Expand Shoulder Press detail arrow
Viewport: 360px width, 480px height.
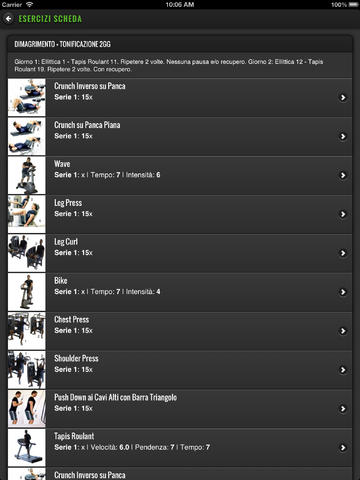point(343,370)
